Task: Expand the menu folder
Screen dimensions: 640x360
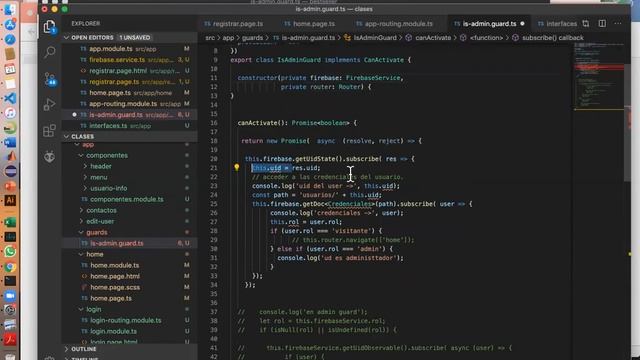Action: 85,178
